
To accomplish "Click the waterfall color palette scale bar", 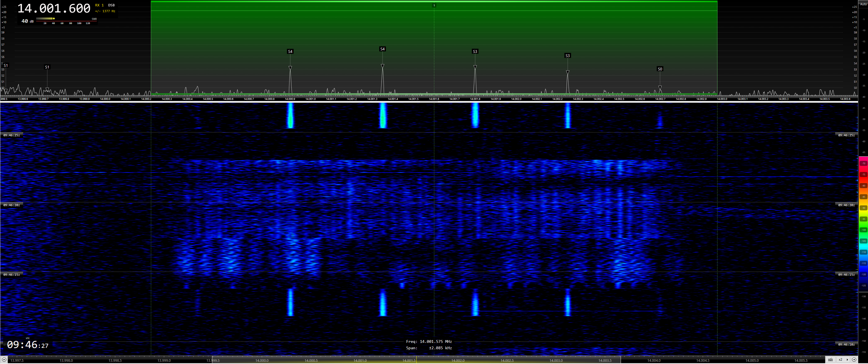I will pyautogui.click(x=863, y=219).
